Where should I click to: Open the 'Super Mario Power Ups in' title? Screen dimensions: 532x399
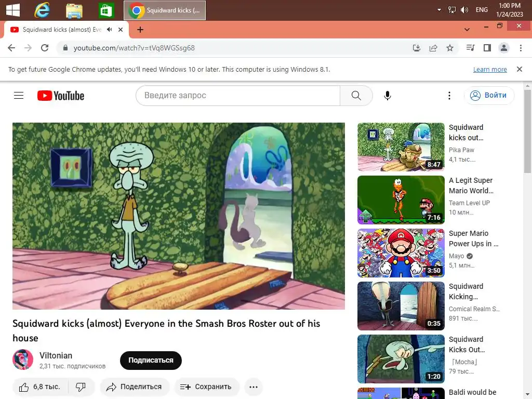click(x=474, y=238)
